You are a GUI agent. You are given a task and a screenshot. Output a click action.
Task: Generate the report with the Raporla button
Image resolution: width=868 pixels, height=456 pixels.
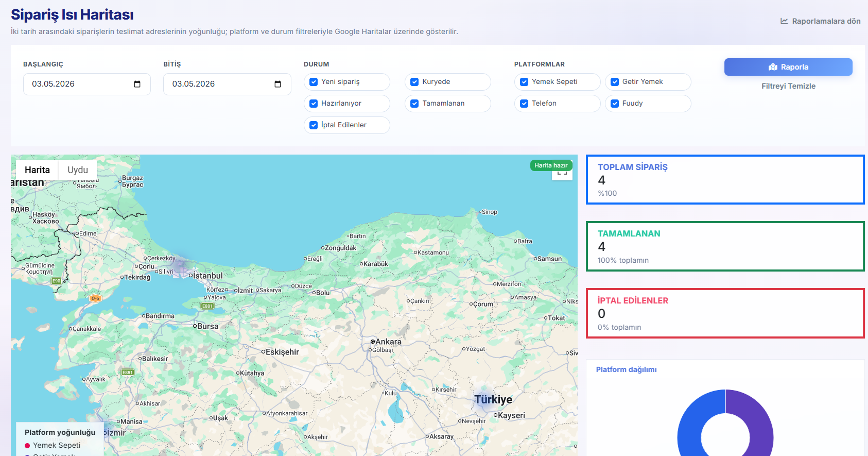(788, 67)
